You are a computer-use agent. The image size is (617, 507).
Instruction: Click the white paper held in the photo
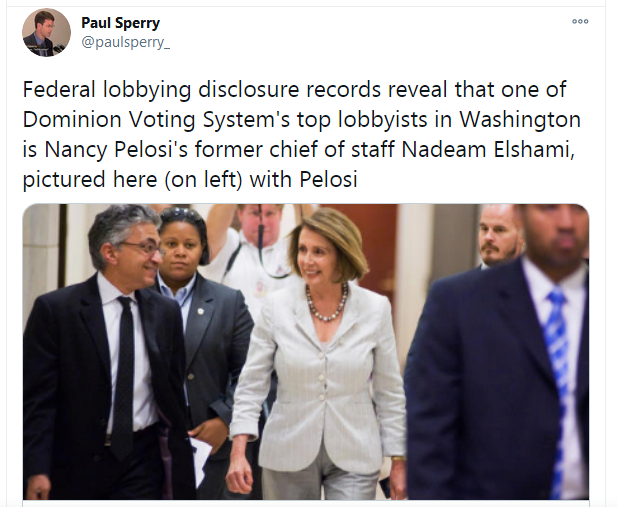pos(200,461)
